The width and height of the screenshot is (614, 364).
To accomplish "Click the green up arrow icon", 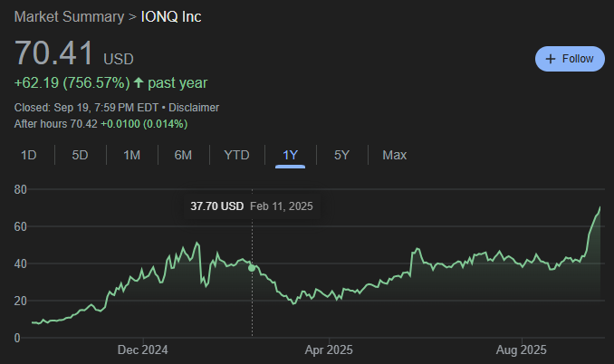I will pos(139,82).
